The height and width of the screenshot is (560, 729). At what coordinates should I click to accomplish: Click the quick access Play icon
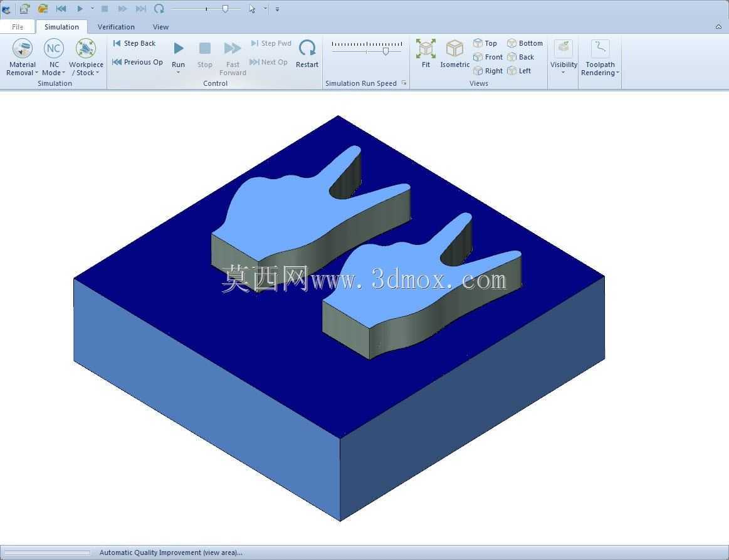(x=80, y=8)
